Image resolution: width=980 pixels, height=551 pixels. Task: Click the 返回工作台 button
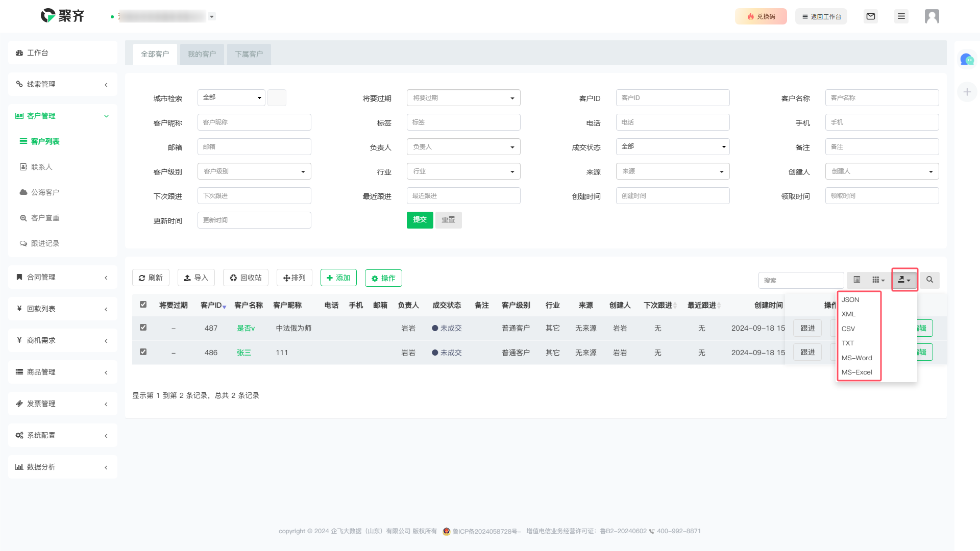[x=821, y=16]
